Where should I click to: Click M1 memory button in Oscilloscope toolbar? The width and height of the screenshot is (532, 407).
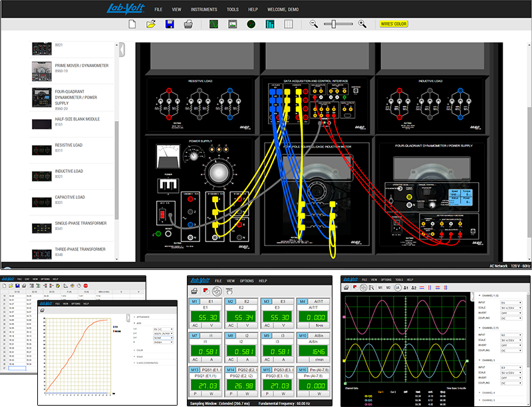pyautogui.click(x=380, y=287)
